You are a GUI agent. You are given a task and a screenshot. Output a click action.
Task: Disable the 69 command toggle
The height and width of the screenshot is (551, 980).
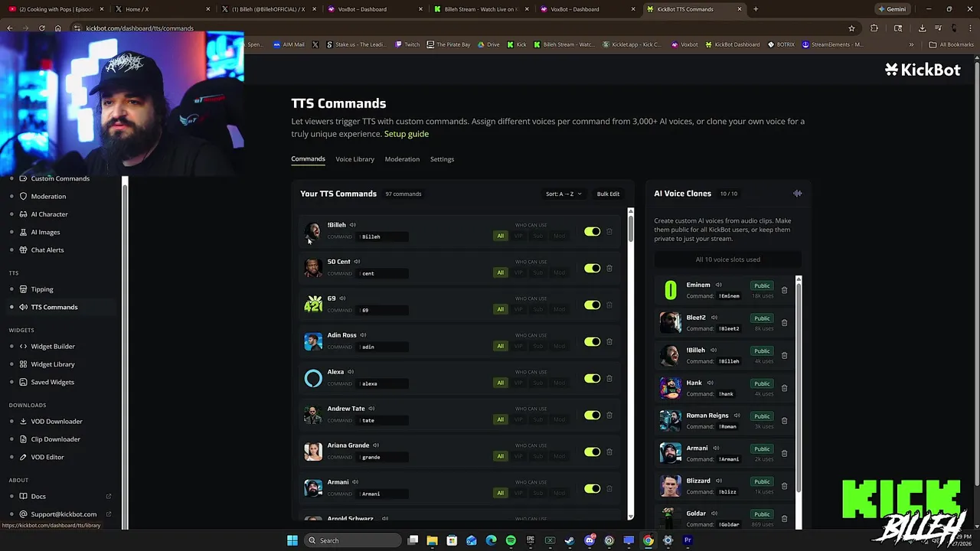coord(592,305)
